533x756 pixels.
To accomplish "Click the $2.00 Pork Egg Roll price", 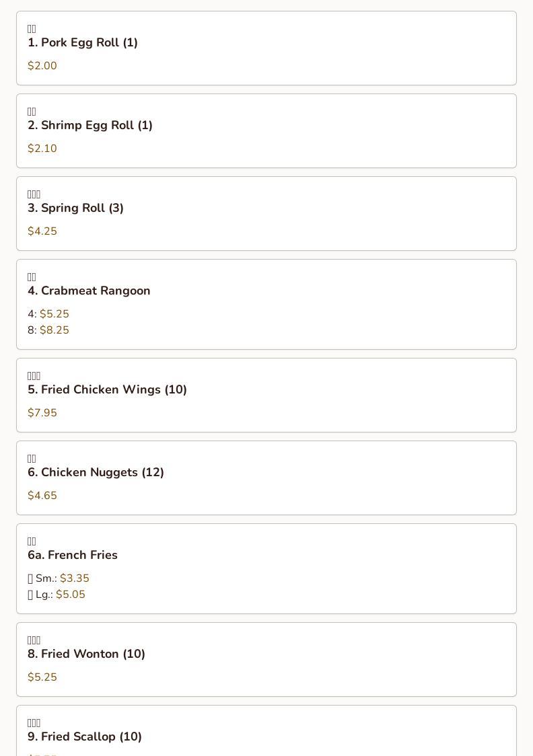I will [x=42, y=65].
